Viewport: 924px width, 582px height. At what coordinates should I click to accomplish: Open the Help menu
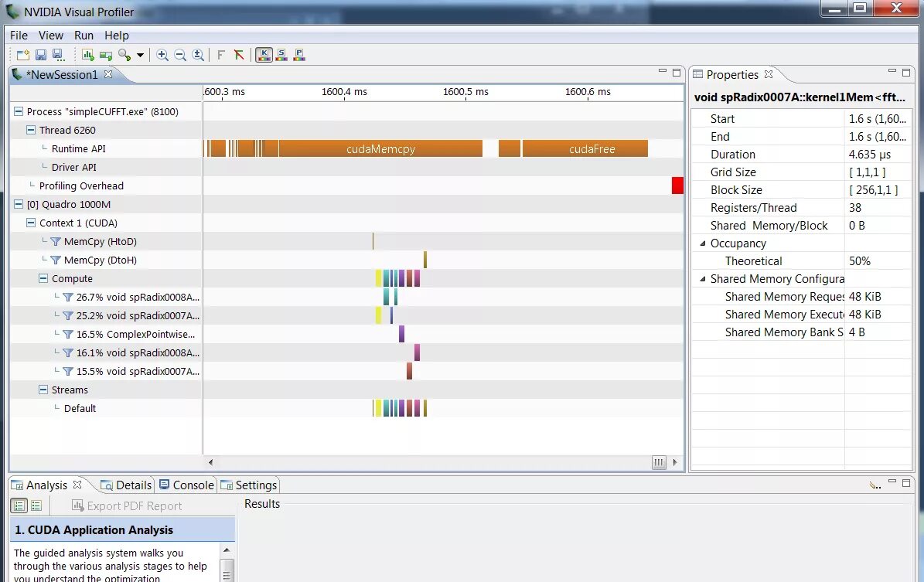click(117, 36)
